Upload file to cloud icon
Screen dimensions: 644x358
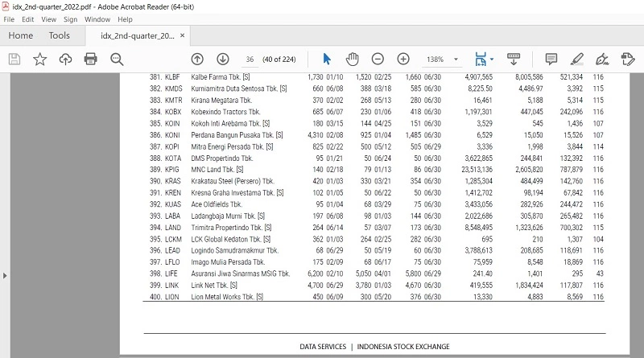[65, 59]
